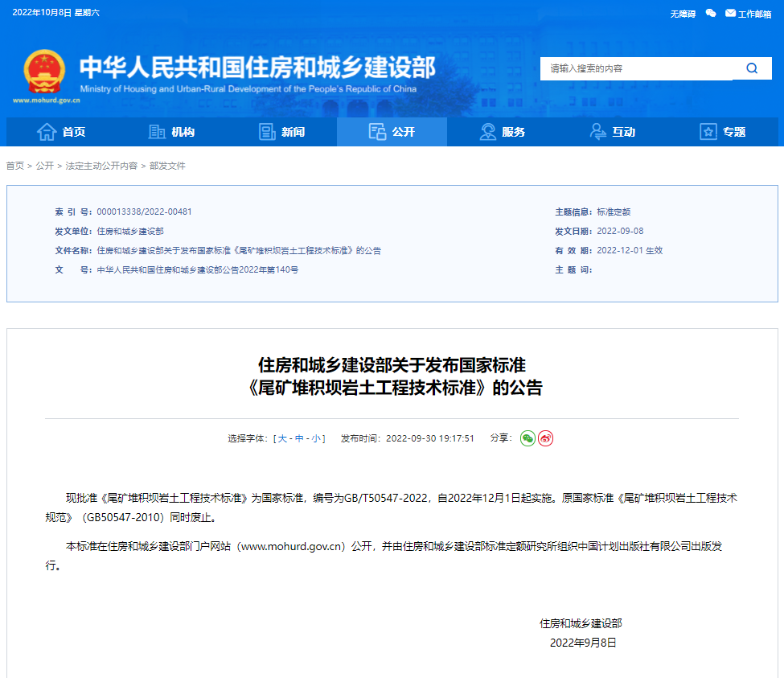Image resolution: width=784 pixels, height=678 pixels.
Task: Click the search input field
Action: [635, 68]
